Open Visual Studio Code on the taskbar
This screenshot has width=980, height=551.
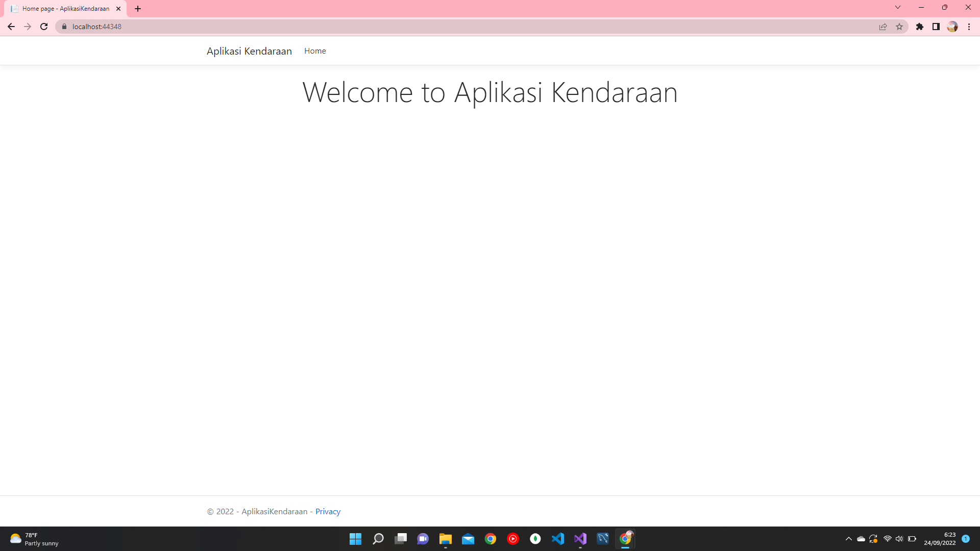coord(558,539)
